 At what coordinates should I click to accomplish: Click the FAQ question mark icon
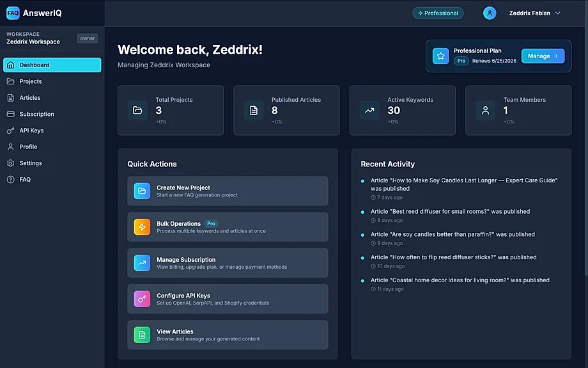[x=10, y=179]
